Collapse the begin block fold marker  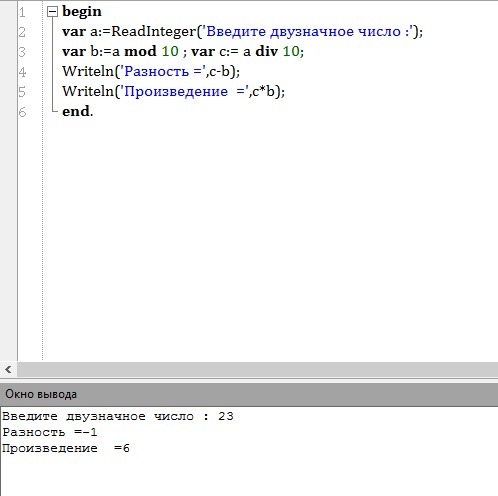click(x=52, y=12)
